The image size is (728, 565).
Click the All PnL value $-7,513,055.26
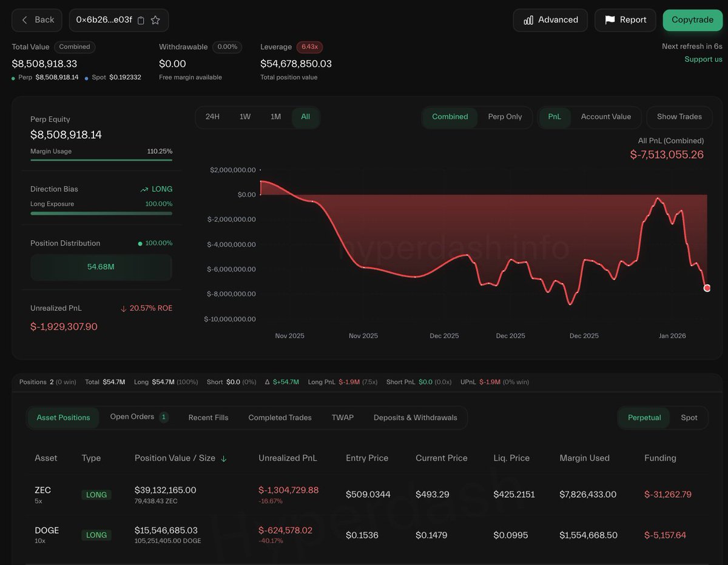(x=667, y=155)
